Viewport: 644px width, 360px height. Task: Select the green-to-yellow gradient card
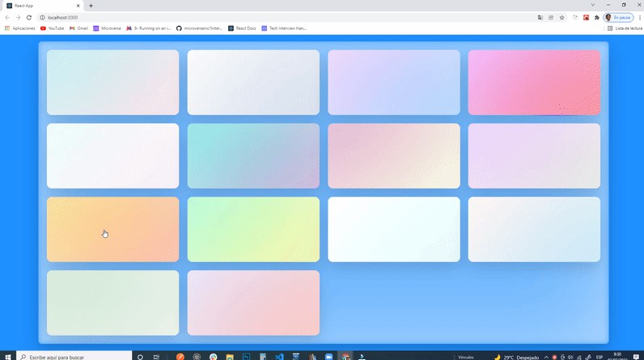click(253, 229)
